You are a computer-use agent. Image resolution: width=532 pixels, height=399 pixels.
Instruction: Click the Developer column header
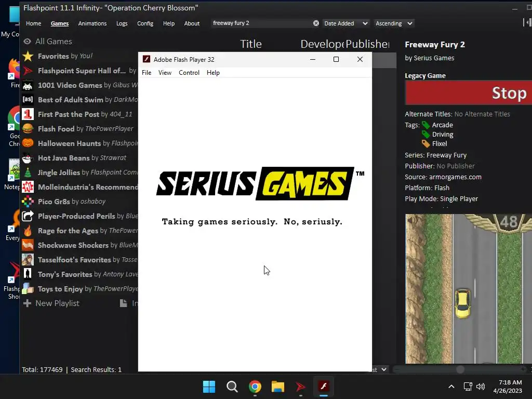[x=322, y=44]
